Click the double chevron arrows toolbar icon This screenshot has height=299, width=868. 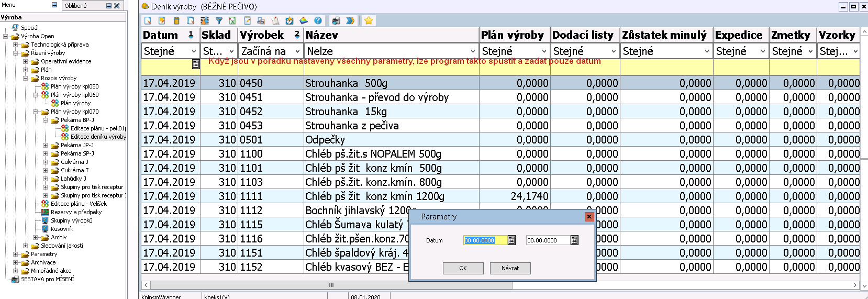(350, 21)
